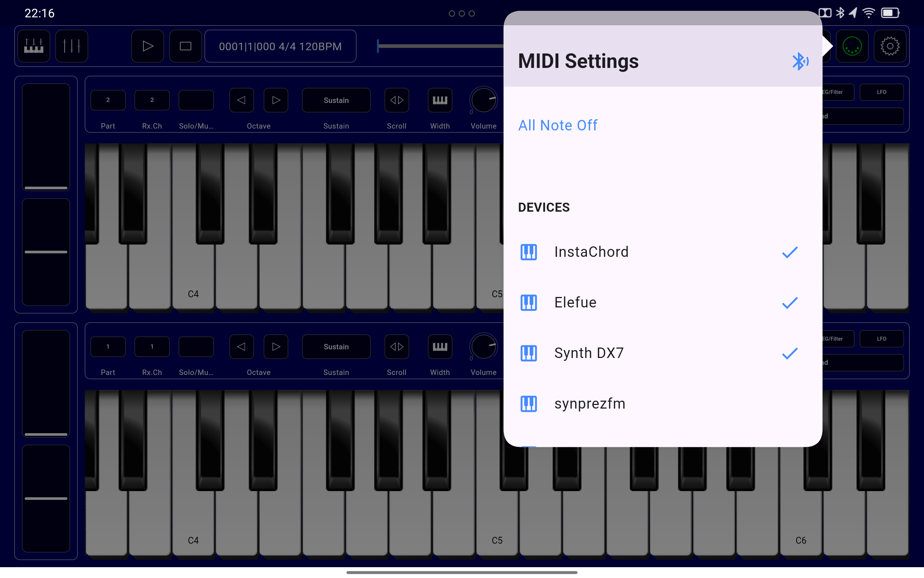Select the synprezfm device row
The height and width of the screenshot is (578, 924).
point(663,404)
